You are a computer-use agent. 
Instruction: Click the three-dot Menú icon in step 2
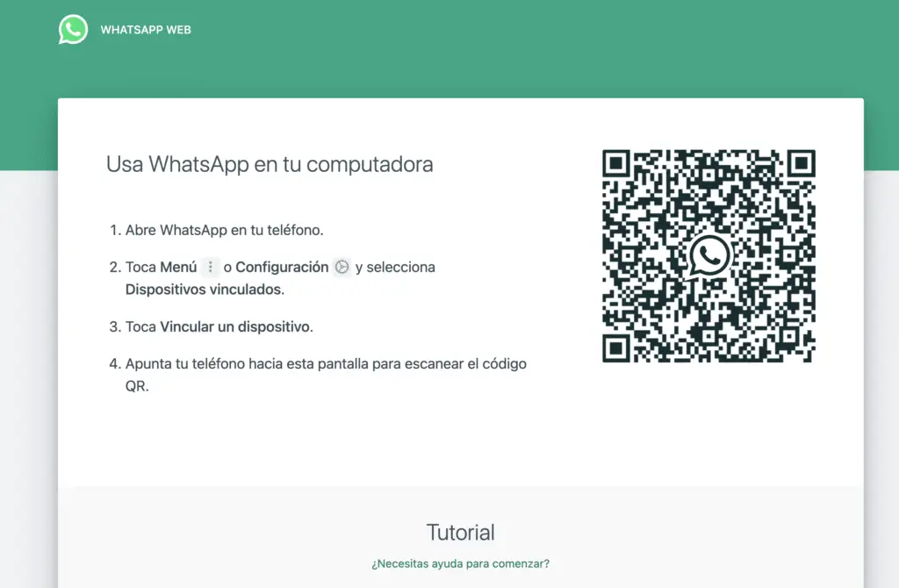pyautogui.click(x=209, y=267)
